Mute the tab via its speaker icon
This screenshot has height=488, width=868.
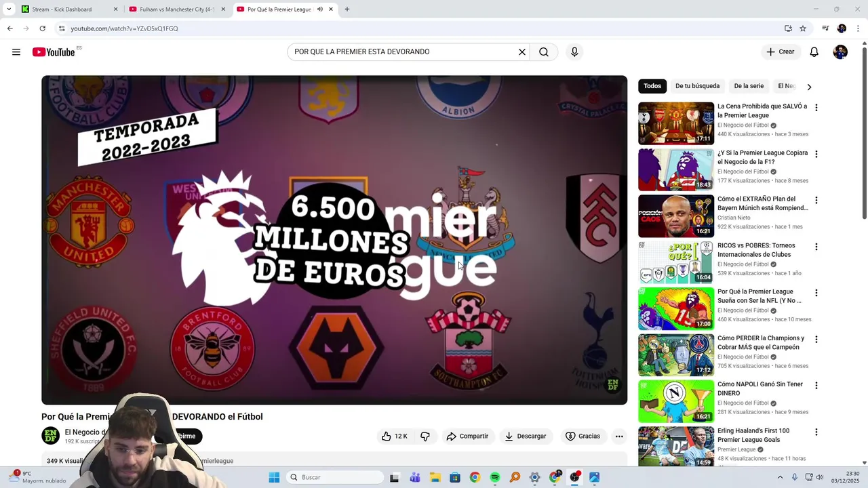tap(320, 9)
